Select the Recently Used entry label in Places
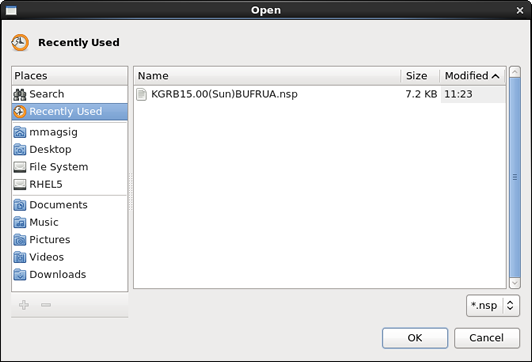This screenshot has width=532, height=362. tap(66, 112)
